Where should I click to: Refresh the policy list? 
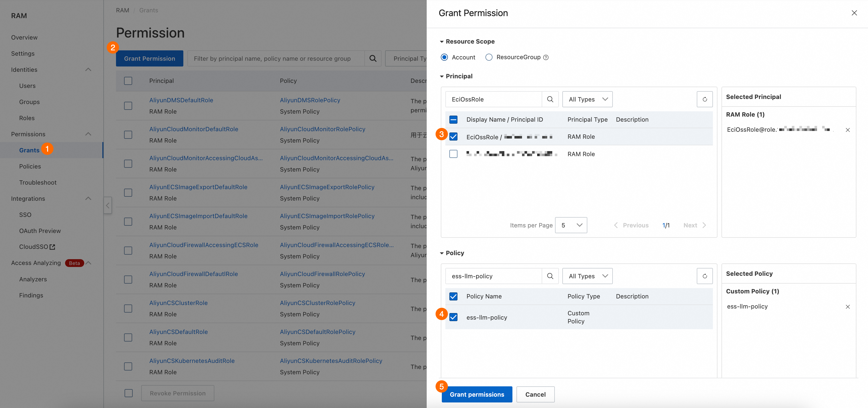point(705,276)
